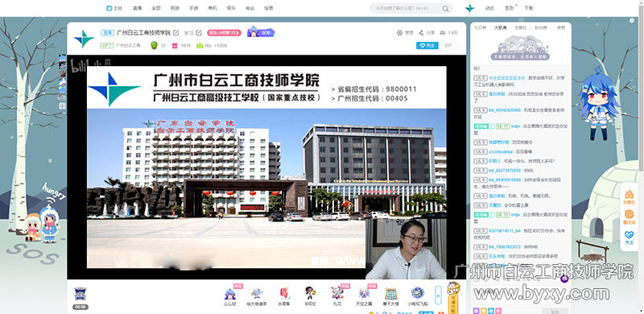The width and height of the screenshot is (644, 314).
Task: Click the video player showing campus image
Action: tap(266, 167)
